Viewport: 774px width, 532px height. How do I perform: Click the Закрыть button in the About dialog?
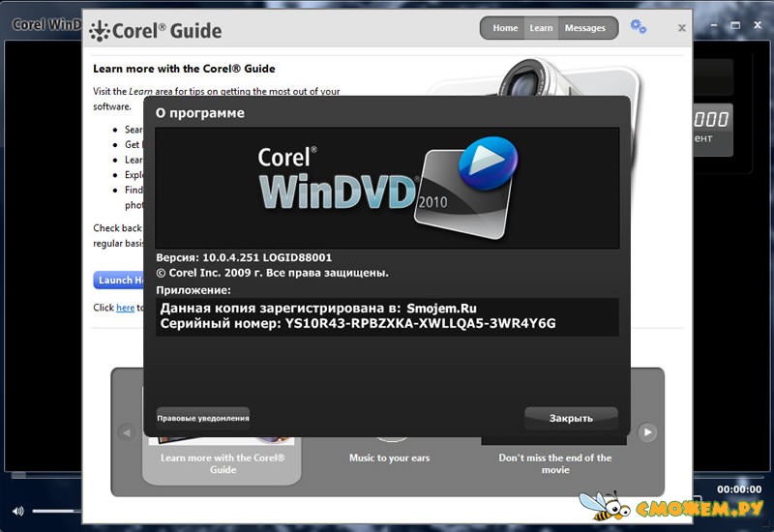tap(571, 418)
